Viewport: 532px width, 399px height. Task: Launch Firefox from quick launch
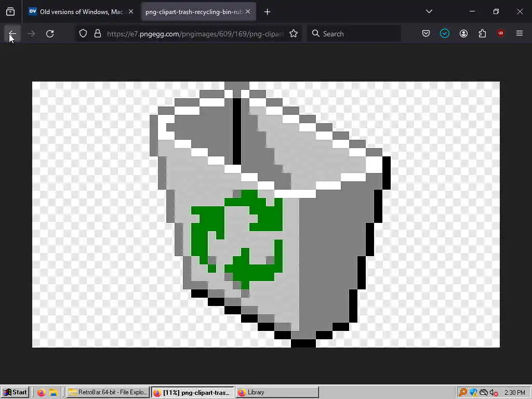(x=42, y=393)
